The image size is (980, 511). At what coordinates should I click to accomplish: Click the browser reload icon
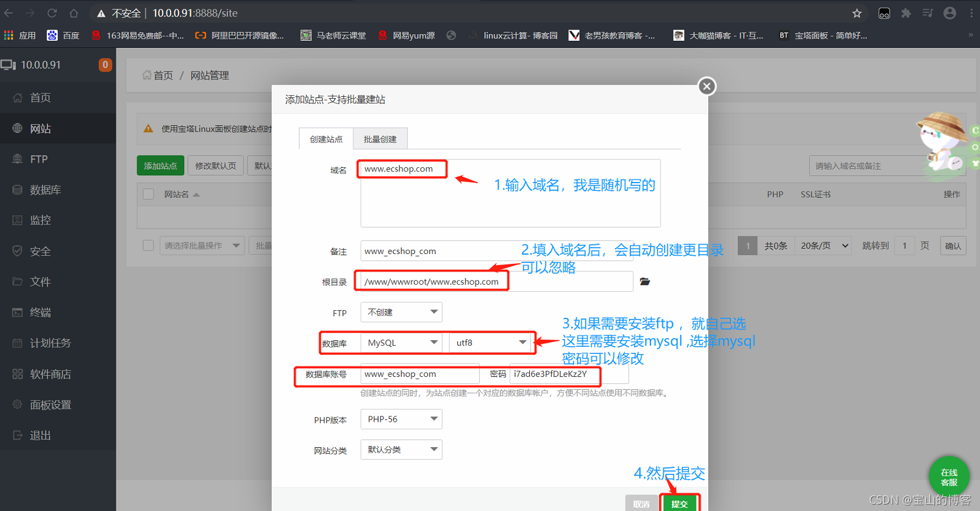(x=52, y=13)
